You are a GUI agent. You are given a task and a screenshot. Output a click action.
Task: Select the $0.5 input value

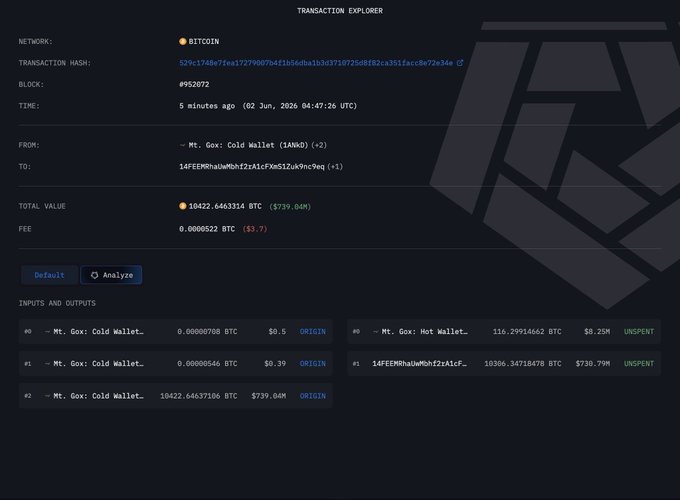click(277, 331)
